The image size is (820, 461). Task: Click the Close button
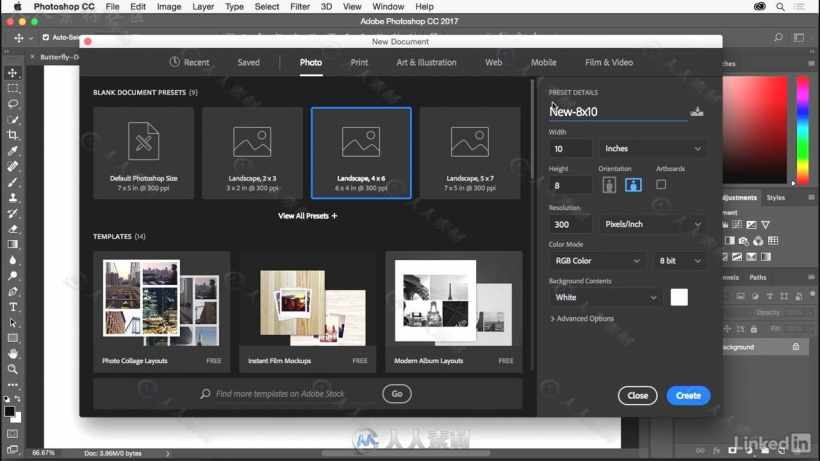637,396
